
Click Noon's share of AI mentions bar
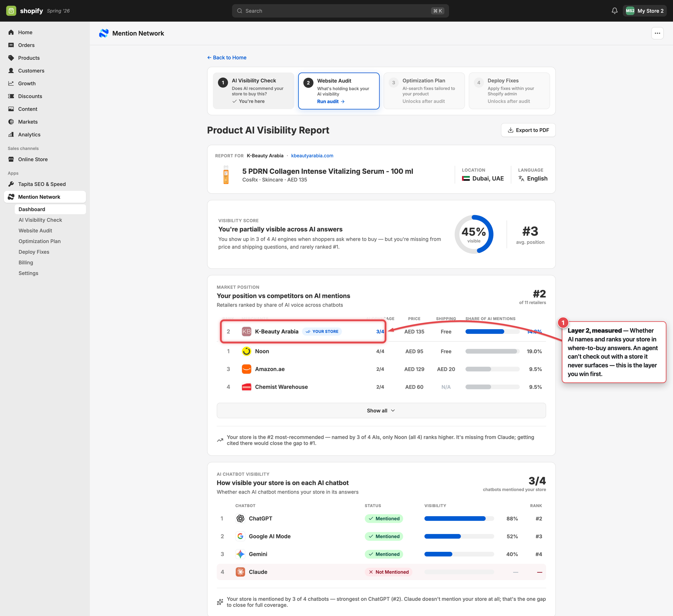492,351
